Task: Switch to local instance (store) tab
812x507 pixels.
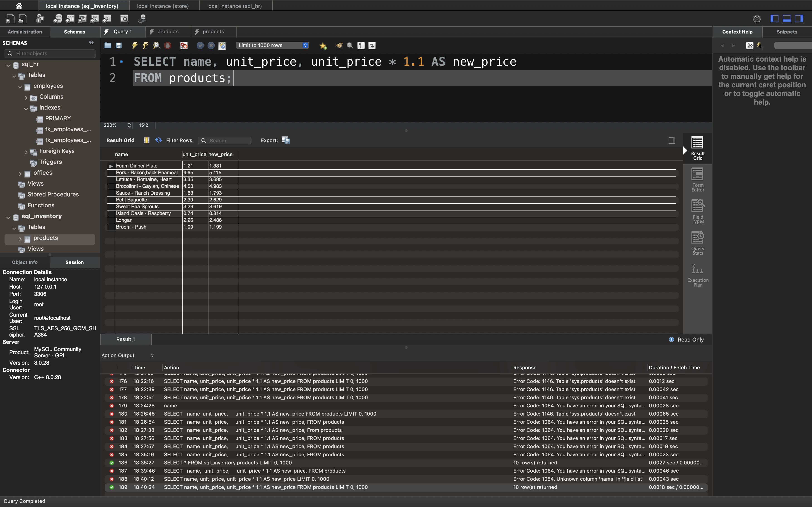Action: pyautogui.click(x=163, y=6)
